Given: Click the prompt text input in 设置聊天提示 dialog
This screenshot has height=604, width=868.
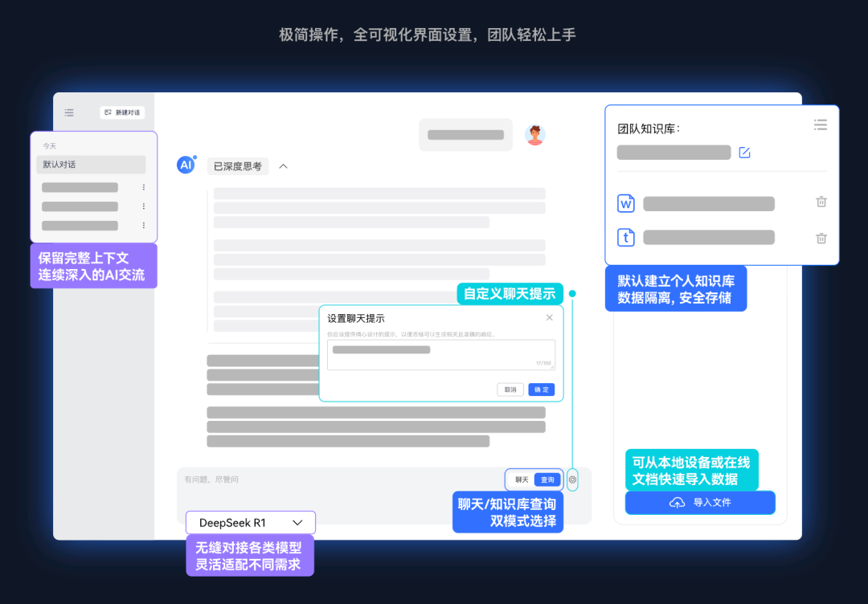Looking at the screenshot, I should [x=441, y=353].
